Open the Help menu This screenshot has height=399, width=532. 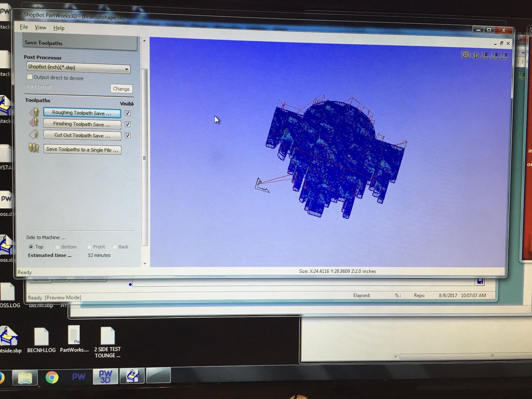(59, 28)
